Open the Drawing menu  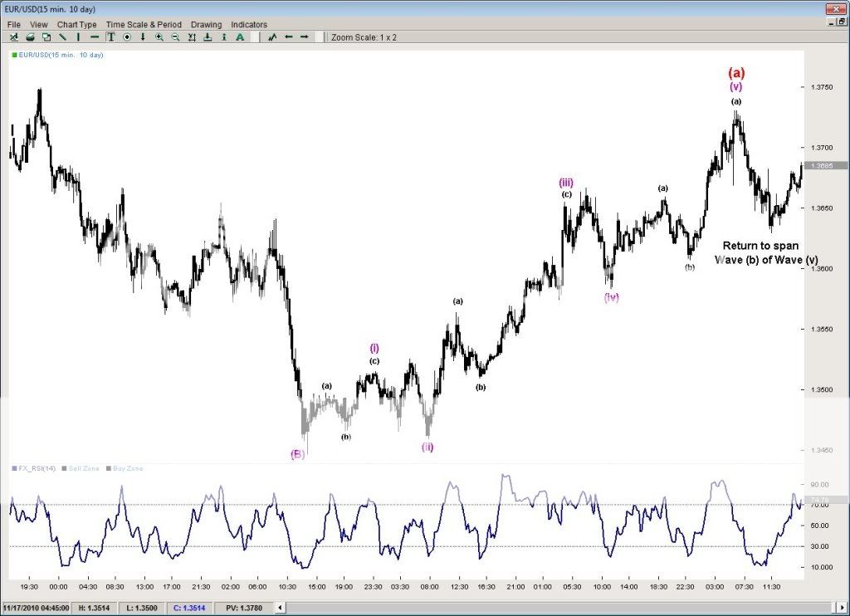[206, 25]
